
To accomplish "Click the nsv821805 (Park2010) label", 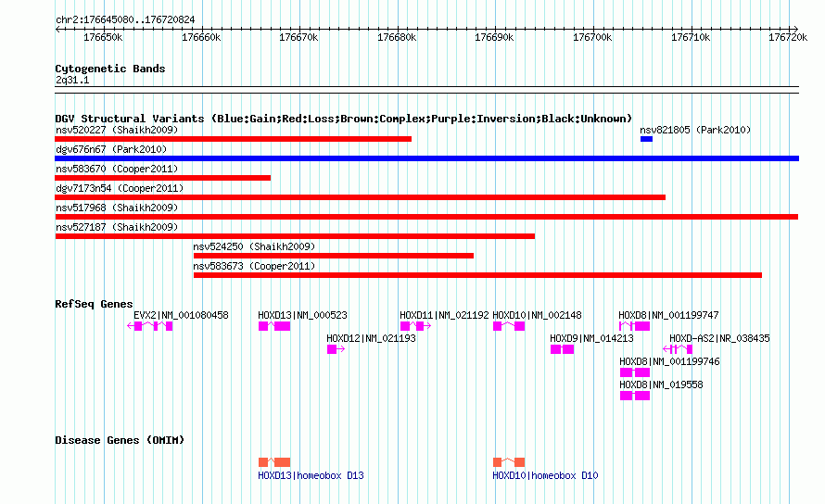I will click(x=695, y=130).
